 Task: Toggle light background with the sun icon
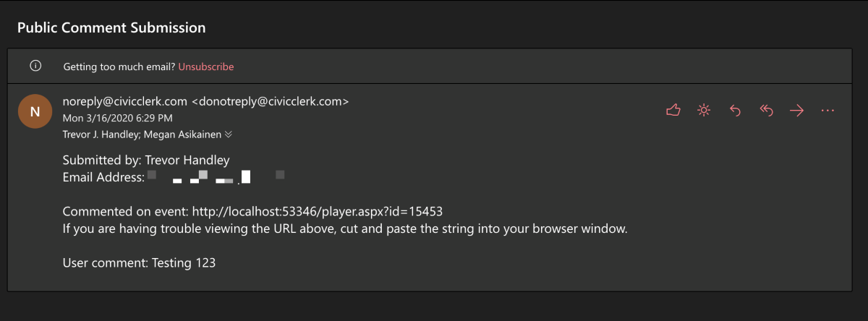coord(703,111)
